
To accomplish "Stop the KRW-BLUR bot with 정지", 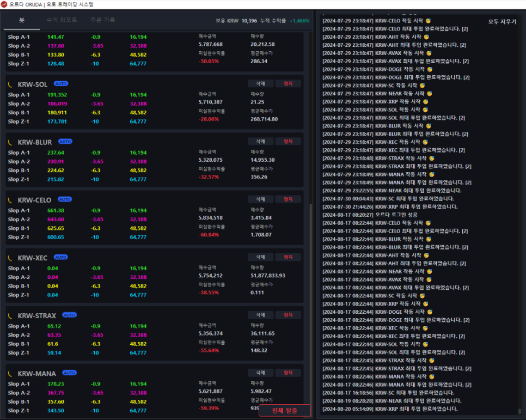I will 288,141.
